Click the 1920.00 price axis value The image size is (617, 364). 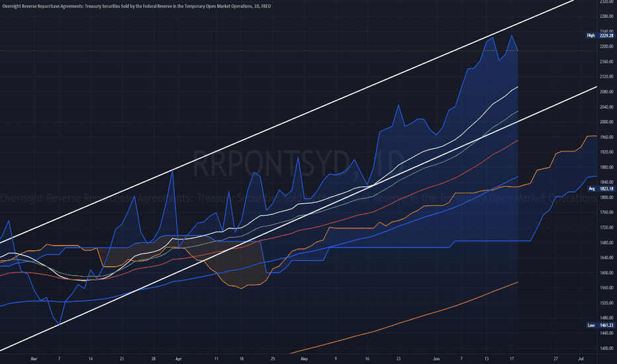click(x=606, y=152)
